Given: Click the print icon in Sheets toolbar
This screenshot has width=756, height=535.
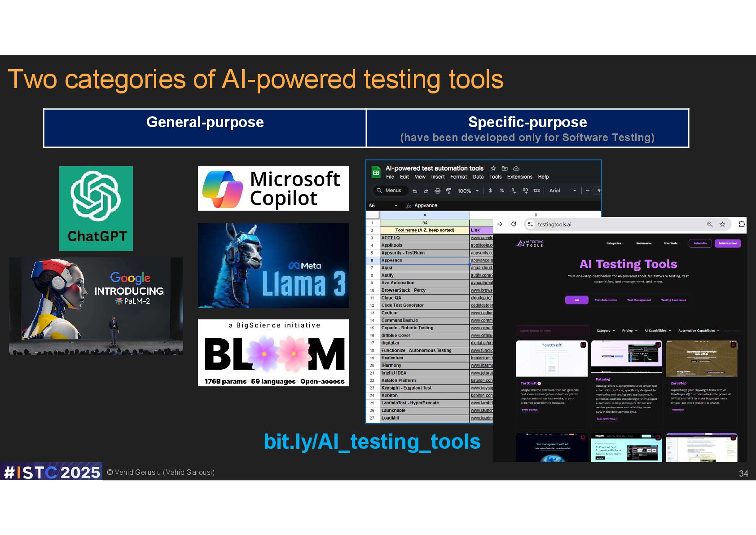Looking at the screenshot, I should [x=437, y=191].
